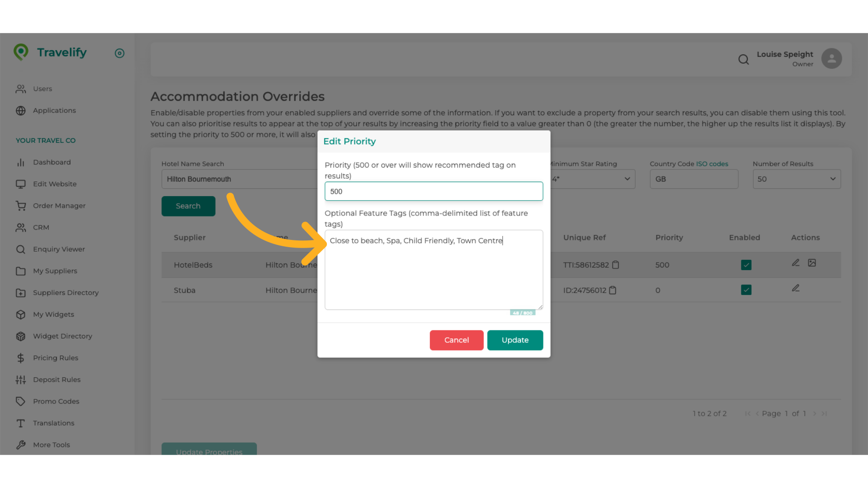Click the red Cancel button

(x=456, y=340)
